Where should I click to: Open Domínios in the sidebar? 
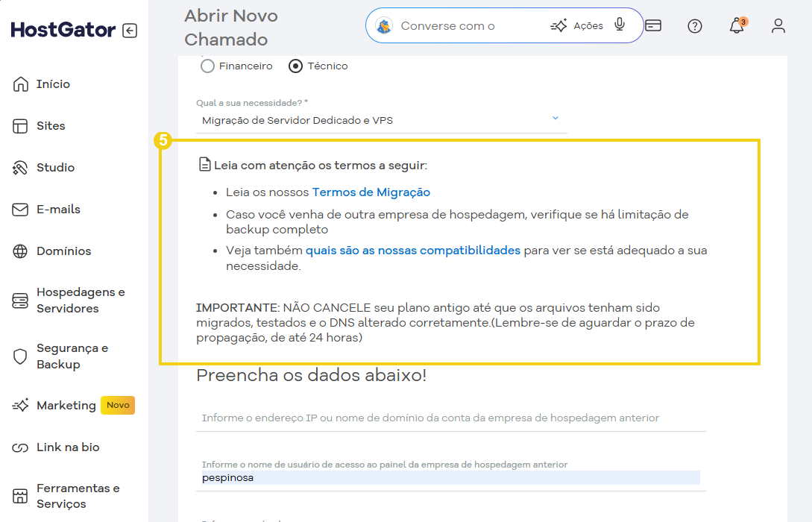tap(63, 251)
